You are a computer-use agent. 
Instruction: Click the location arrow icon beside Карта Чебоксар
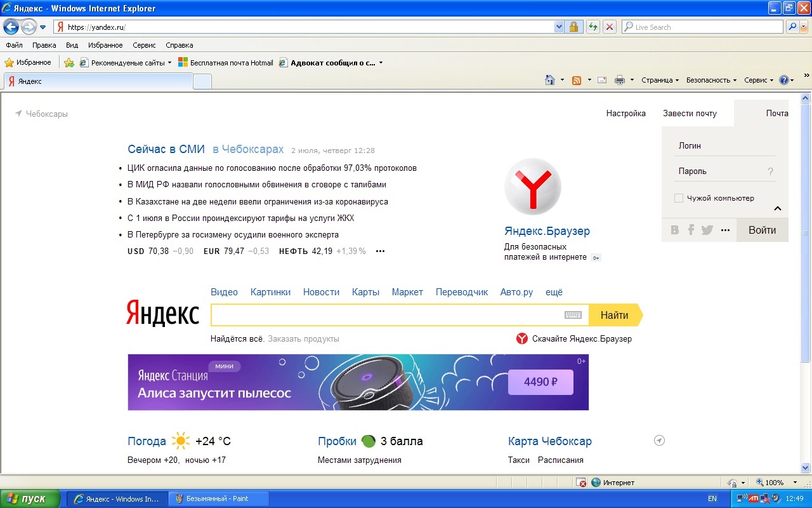point(659,441)
